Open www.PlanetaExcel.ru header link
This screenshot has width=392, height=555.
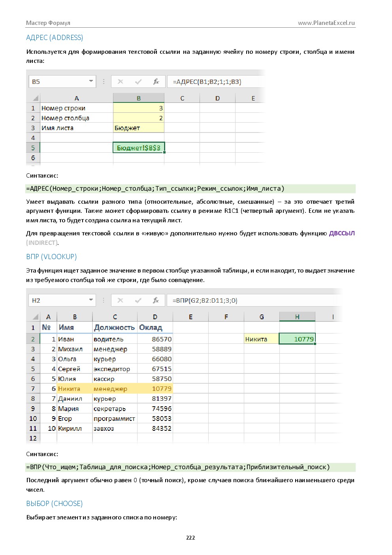pyautogui.click(x=326, y=23)
